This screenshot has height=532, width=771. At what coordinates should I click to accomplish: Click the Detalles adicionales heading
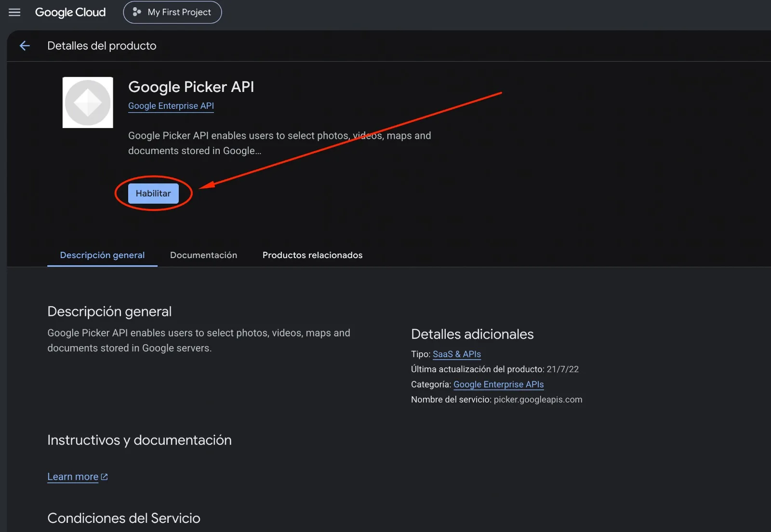[472, 334]
